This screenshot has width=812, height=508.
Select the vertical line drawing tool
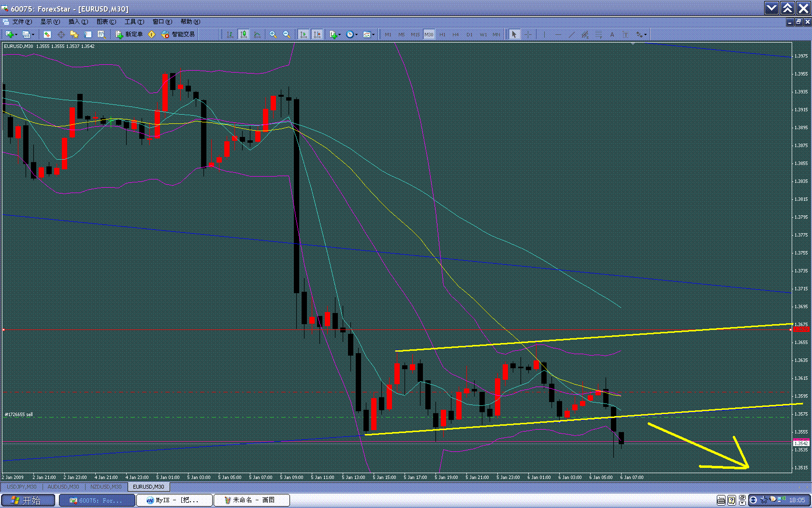coord(544,34)
